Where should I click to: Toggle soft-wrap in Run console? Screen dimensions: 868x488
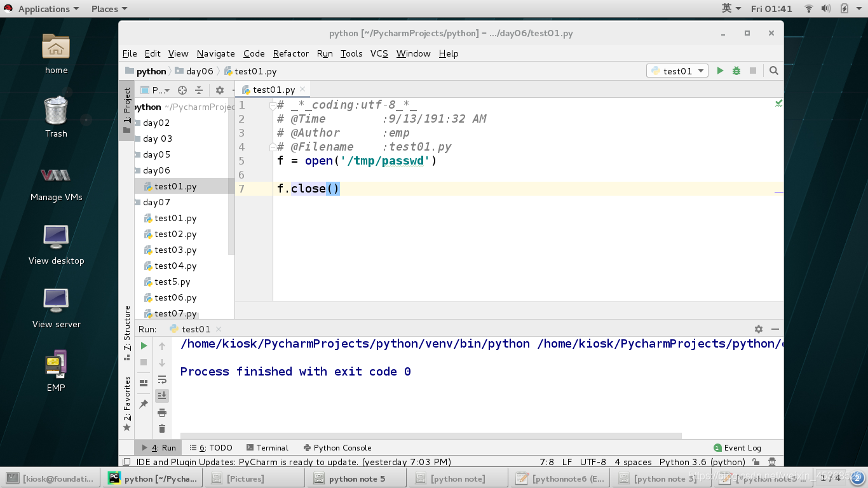tap(162, 379)
